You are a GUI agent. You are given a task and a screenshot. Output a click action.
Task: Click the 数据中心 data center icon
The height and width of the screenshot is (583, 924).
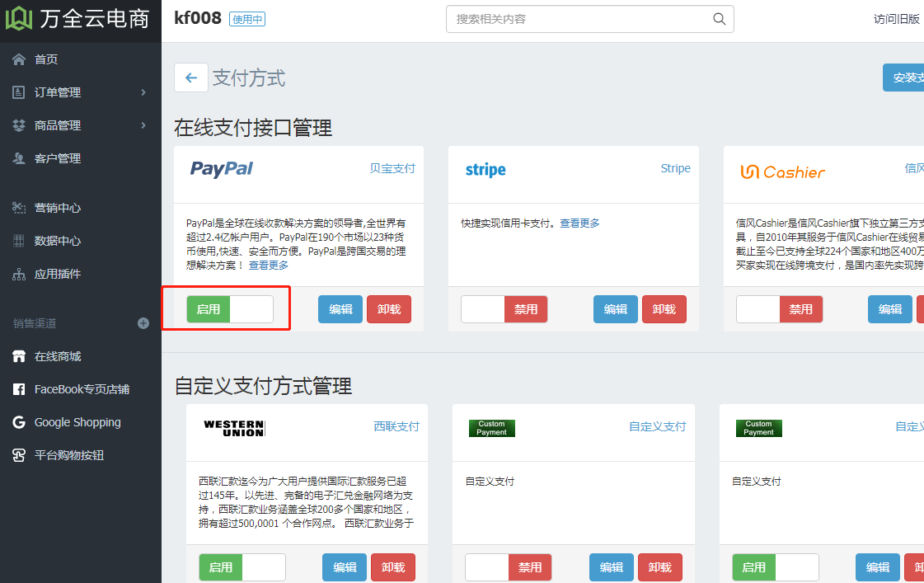pos(19,240)
